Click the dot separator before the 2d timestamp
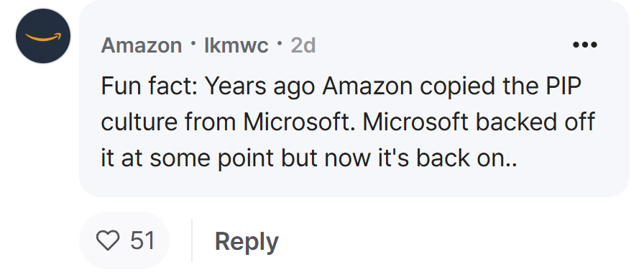This screenshot has height=275, width=644. click(x=280, y=42)
